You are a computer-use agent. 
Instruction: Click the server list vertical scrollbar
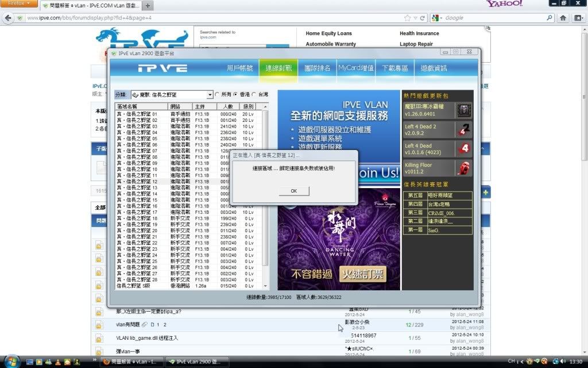[265, 195]
